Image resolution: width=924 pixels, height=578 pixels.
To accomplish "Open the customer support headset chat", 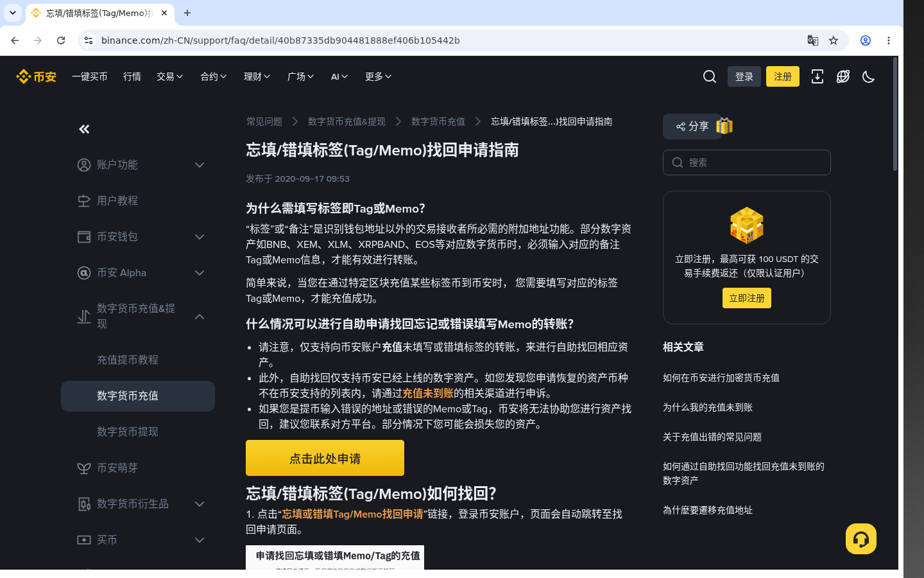I will click(x=861, y=539).
